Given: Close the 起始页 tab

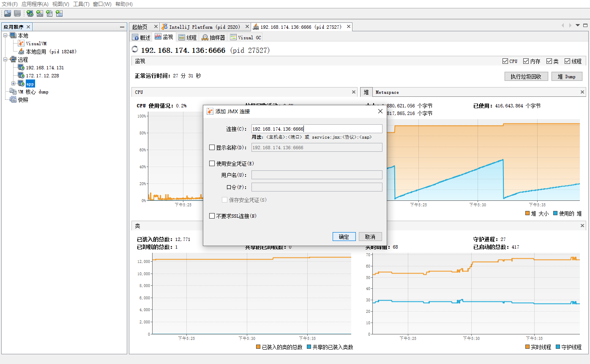Looking at the screenshot, I should 156,26.
